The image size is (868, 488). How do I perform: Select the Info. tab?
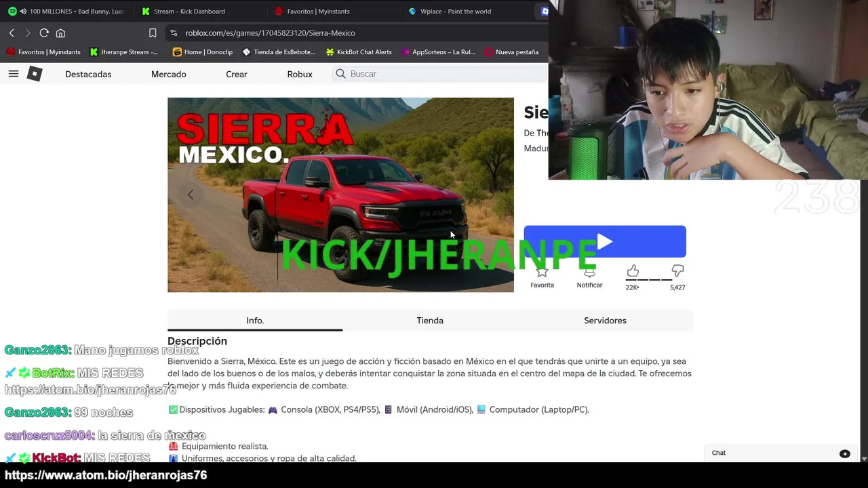[x=255, y=321]
